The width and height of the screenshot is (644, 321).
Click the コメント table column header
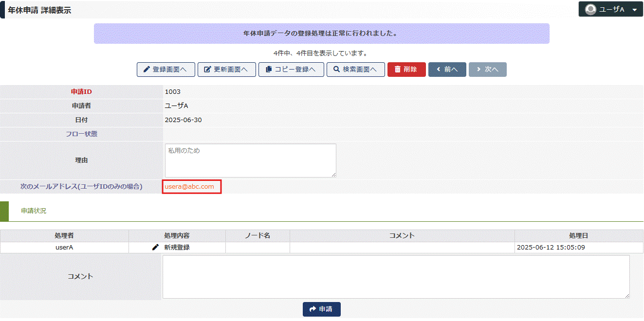(402, 236)
